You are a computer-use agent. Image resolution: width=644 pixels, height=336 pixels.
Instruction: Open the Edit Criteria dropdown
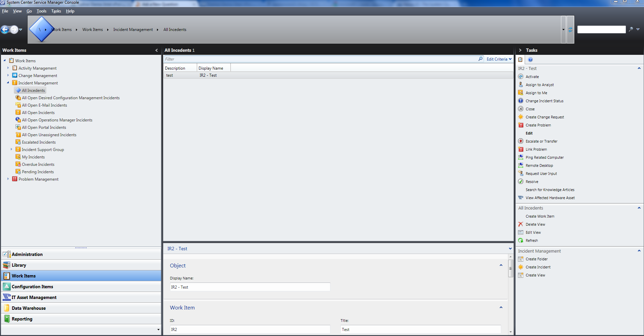tap(499, 59)
